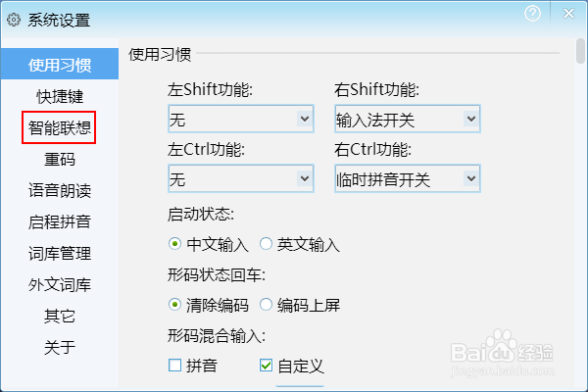Click the gear icon beside 系统设置

coord(14,20)
